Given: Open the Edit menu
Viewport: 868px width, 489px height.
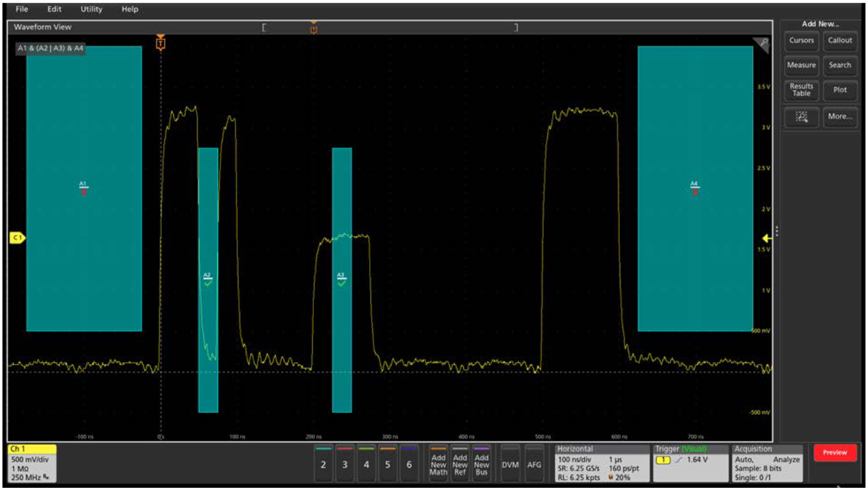Looking at the screenshot, I should click(x=55, y=9).
